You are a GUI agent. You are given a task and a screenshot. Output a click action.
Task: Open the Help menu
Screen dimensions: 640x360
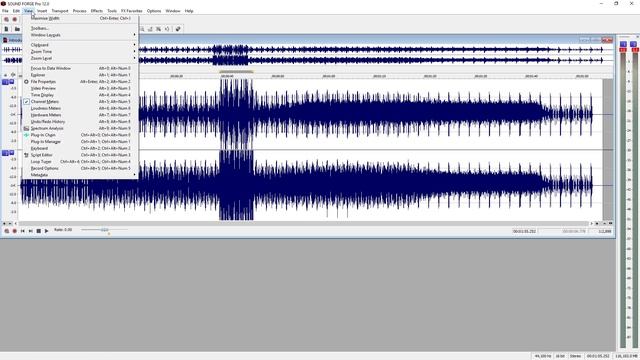189,11
